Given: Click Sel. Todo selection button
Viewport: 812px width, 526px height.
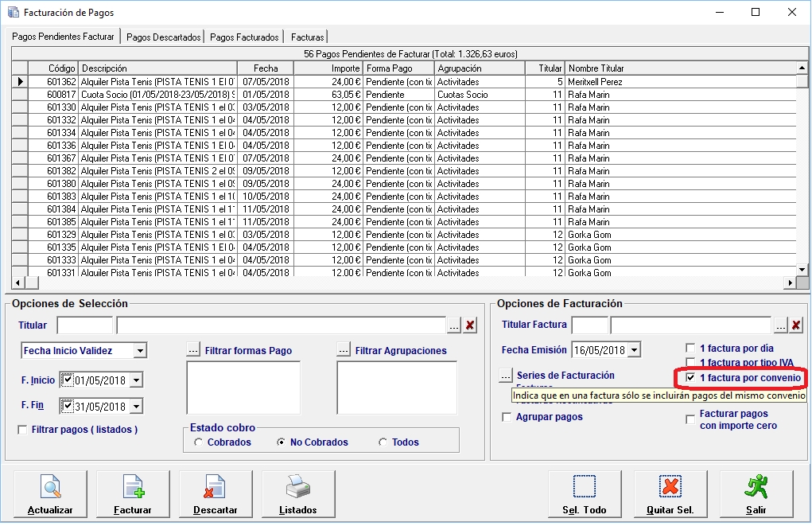Looking at the screenshot, I should pyautogui.click(x=585, y=494).
